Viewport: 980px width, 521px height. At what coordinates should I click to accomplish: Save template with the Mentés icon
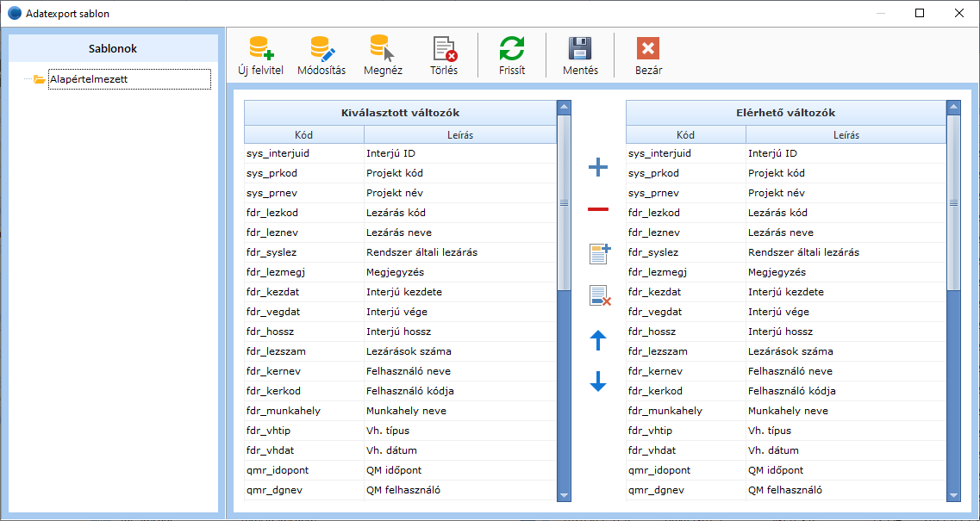580,49
